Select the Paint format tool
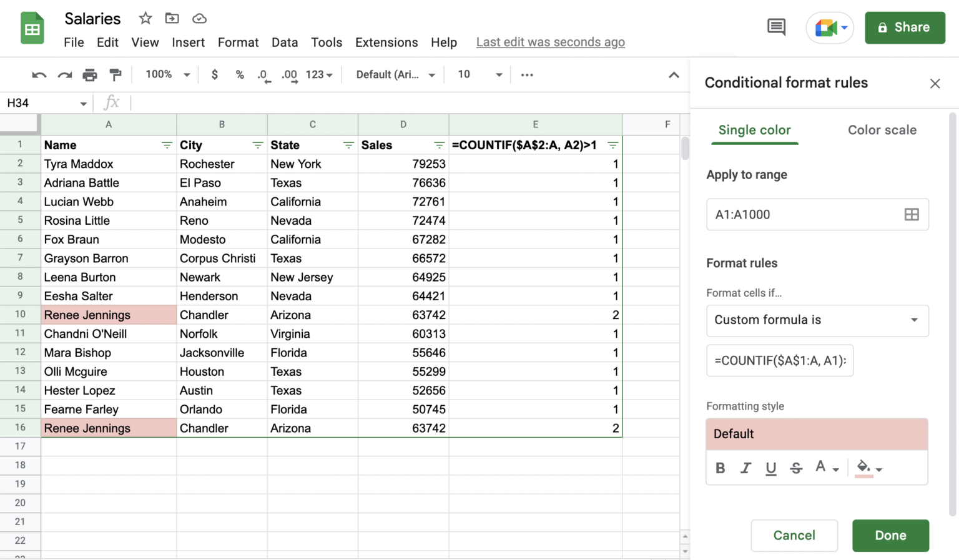The image size is (959, 560). click(116, 74)
